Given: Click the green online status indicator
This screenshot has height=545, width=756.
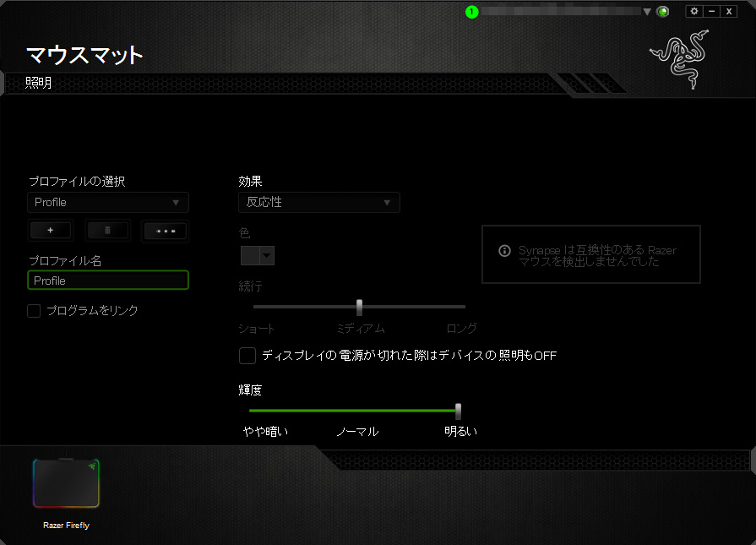Looking at the screenshot, I should [663, 12].
